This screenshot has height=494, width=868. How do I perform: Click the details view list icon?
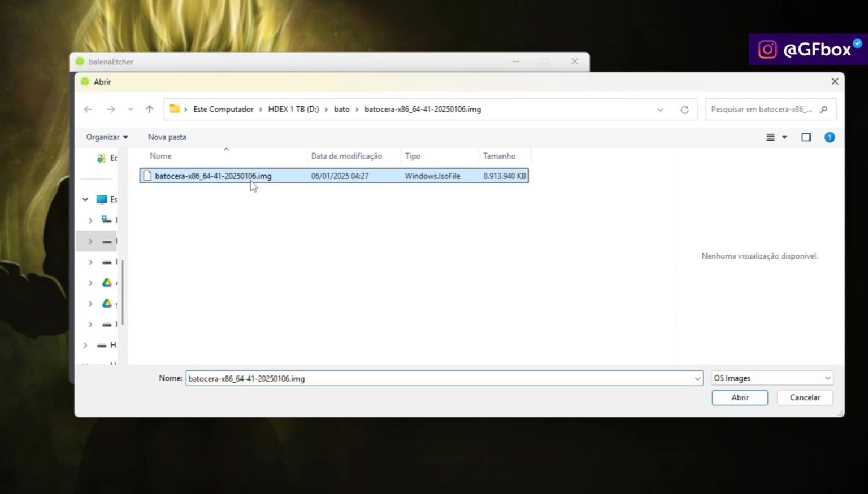pos(771,137)
